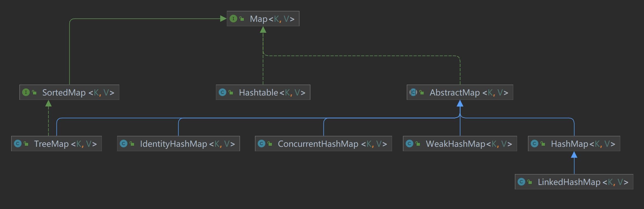Select the SortedMap<K, V> node label
The width and height of the screenshot is (644, 209).
pyautogui.click(x=78, y=92)
